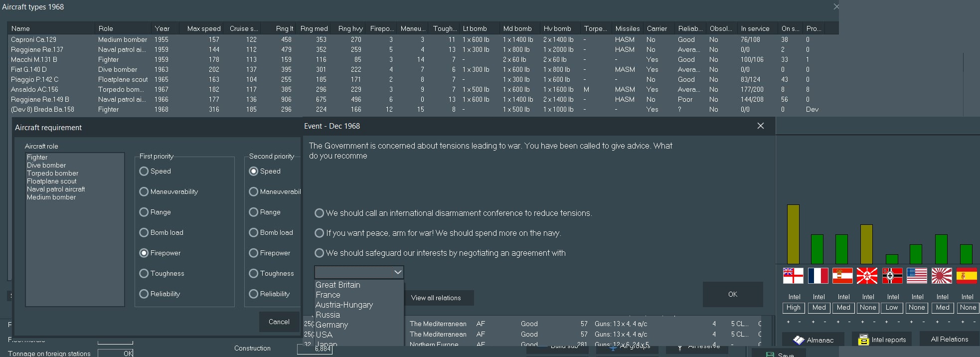The height and width of the screenshot is (357, 980).
Task: Increase intel on Japan with plus
Action: (x=937, y=322)
